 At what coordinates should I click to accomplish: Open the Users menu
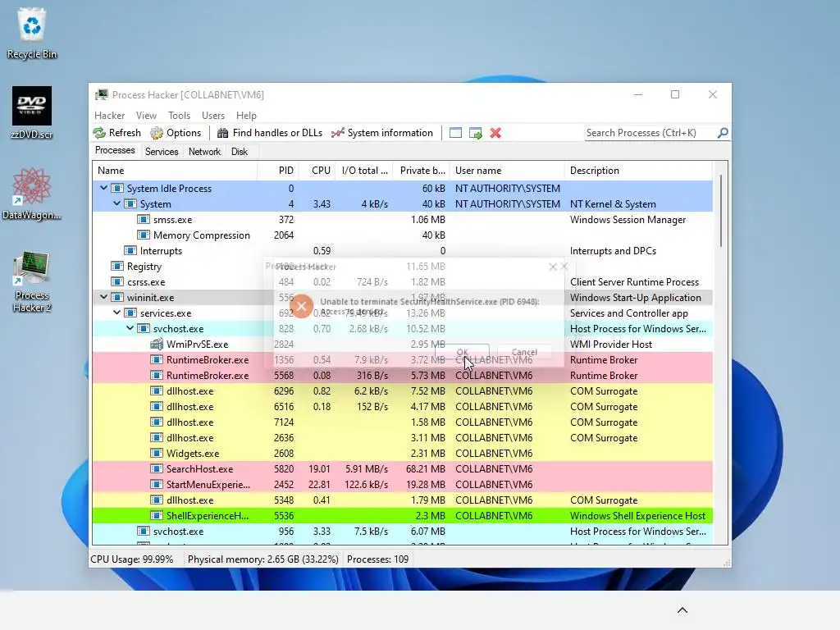click(213, 115)
